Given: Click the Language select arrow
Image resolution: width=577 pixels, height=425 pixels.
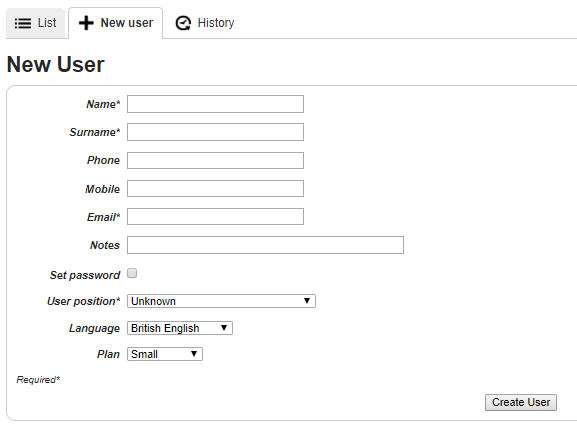Looking at the screenshot, I should click(224, 328).
